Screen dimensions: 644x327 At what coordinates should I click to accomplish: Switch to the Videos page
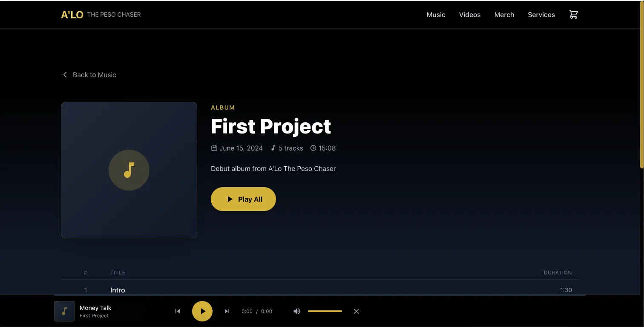469,14
